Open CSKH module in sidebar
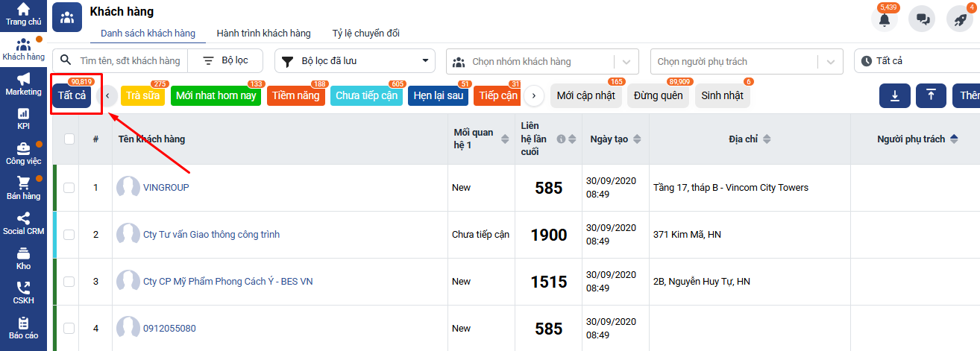This screenshot has width=980, height=351. click(x=23, y=293)
